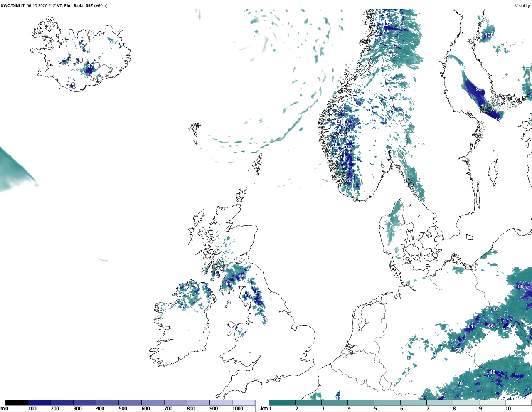Select the 5–6 km legend swatch
Image resolution: width=532 pixels, height=412 pixels.
tap(387, 402)
